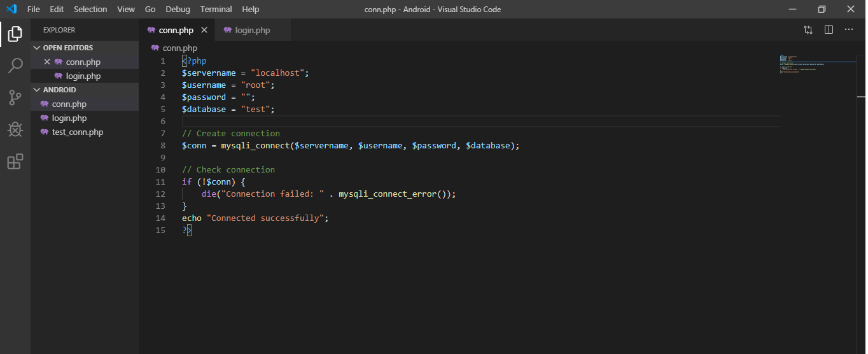
Task: Click the $password variable on line 4
Action: click(204, 97)
